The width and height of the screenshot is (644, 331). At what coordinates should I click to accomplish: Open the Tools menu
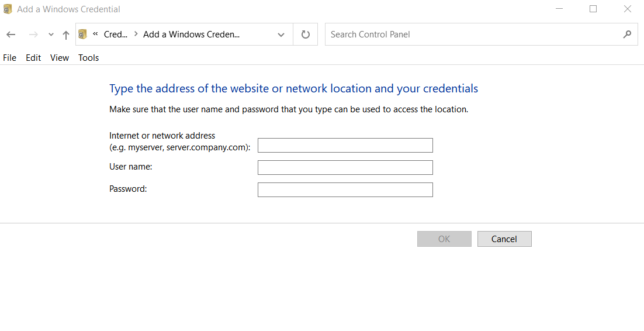coord(88,57)
